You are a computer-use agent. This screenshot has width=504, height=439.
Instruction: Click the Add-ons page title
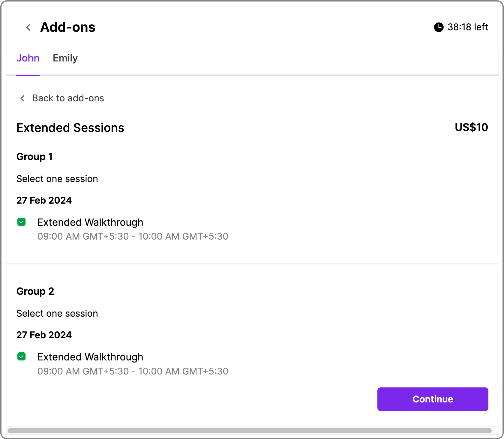[x=68, y=27]
